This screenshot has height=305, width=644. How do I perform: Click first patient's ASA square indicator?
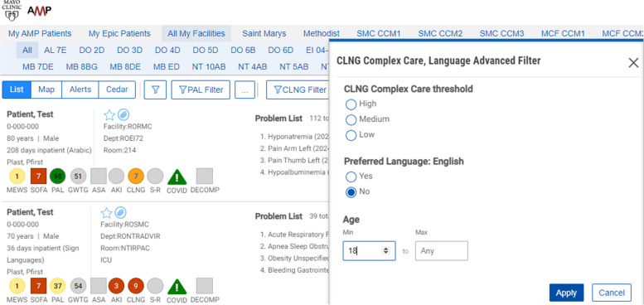[99, 176]
